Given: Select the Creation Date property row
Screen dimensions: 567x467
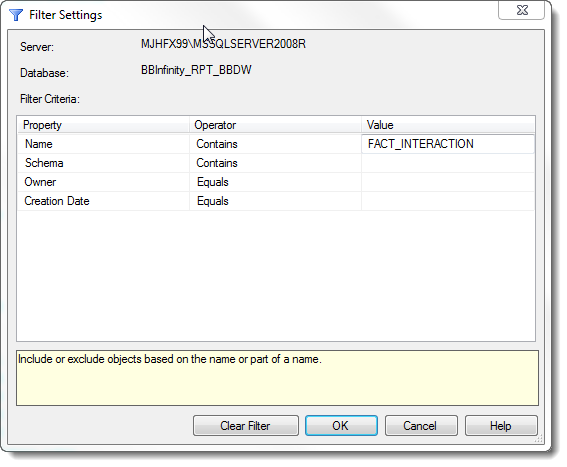Looking at the screenshot, I should pyautogui.click(x=103, y=201).
